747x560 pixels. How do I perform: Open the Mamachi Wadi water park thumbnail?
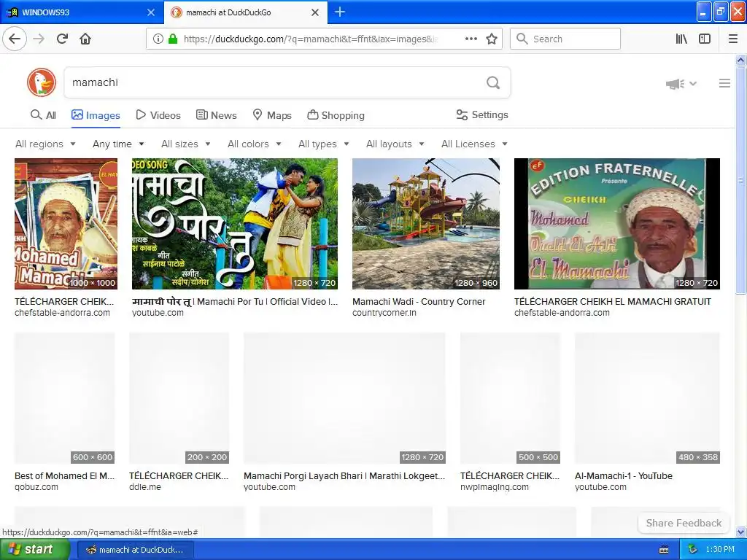426,224
